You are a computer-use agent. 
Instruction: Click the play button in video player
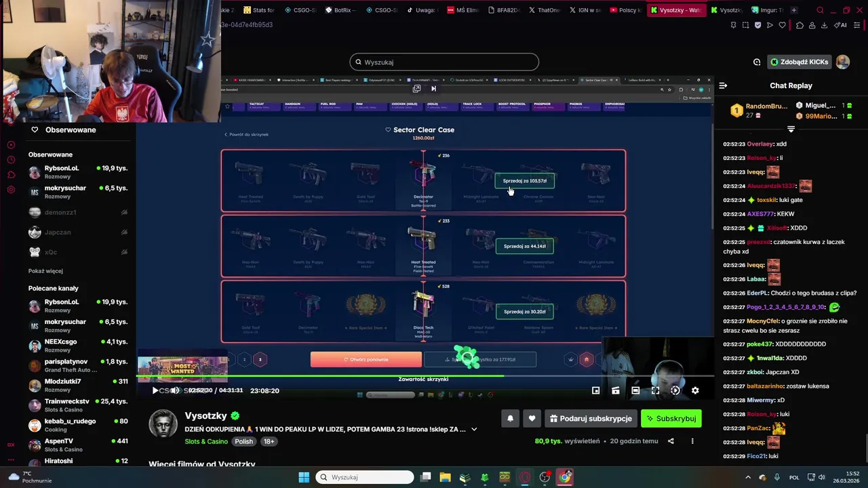pyautogui.click(x=155, y=390)
